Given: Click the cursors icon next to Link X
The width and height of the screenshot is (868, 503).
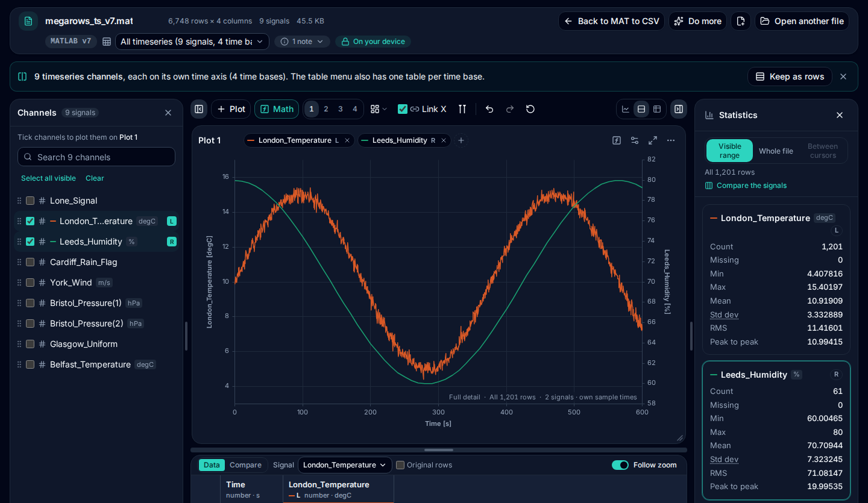Looking at the screenshot, I should coord(462,109).
